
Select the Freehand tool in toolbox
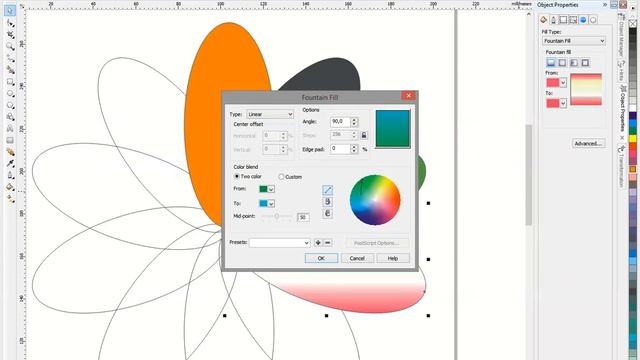pyautogui.click(x=10, y=58)
